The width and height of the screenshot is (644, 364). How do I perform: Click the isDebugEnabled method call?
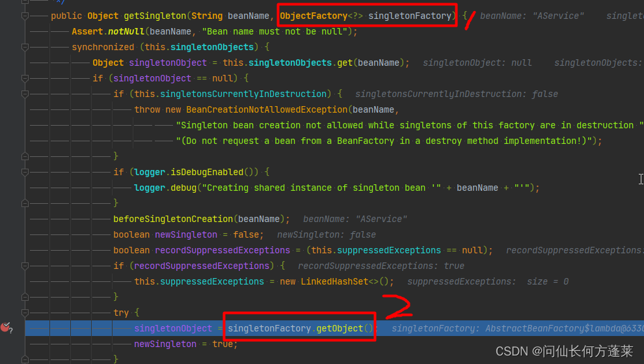click(207, 173)
